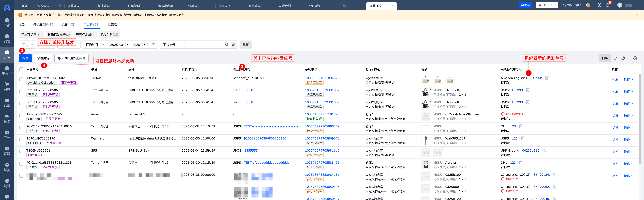Toggle the select-all checkbox in table header

click(x=21, y=69)
